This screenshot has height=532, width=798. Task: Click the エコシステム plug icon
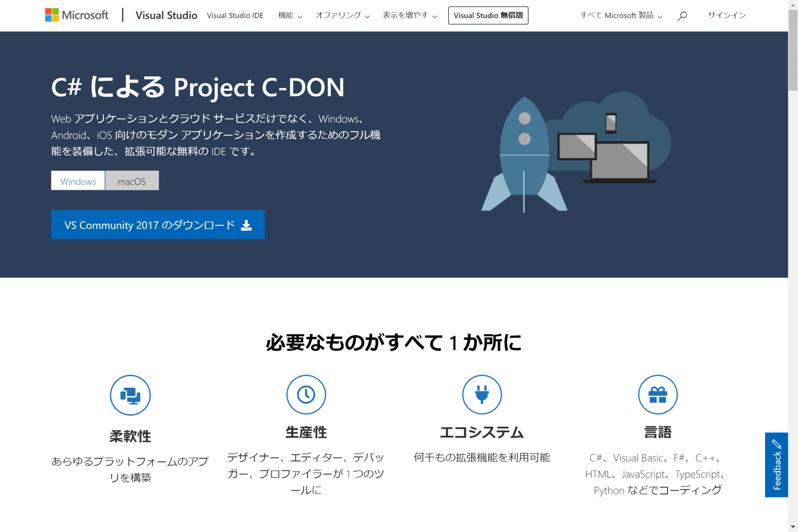point(482,394)
